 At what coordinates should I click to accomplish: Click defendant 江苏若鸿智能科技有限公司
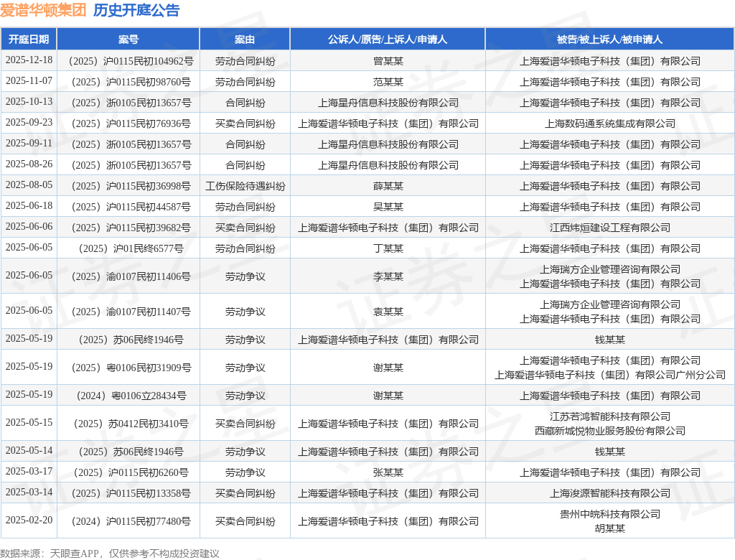[x=610, y=416]
